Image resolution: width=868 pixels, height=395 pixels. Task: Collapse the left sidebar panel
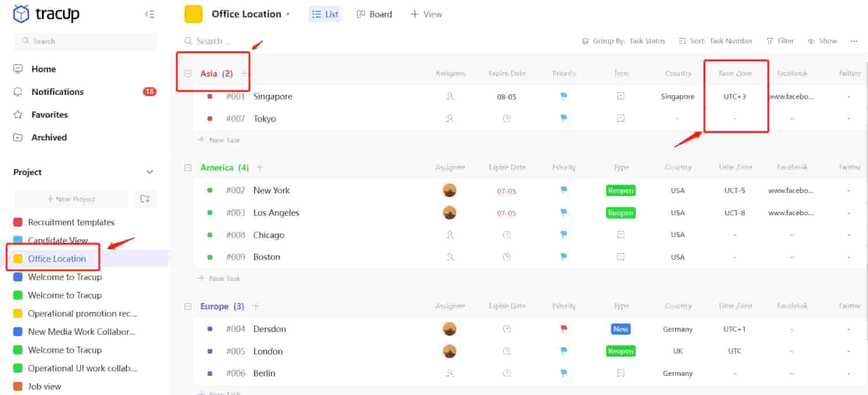pos(149,14)
